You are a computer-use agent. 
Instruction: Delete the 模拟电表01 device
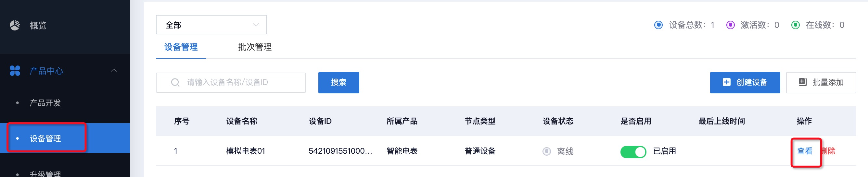pyautogui.click(x=829, y=151)
